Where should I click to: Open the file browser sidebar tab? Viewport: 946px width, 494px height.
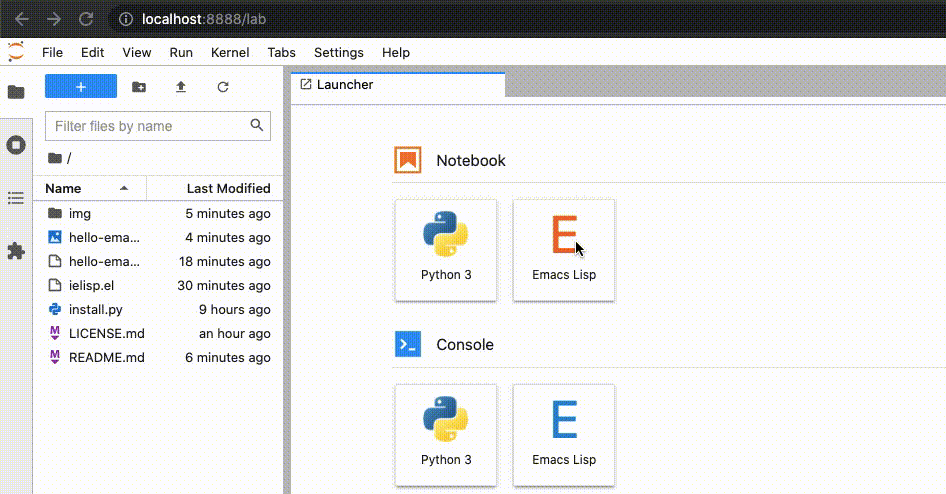[16, 92]
